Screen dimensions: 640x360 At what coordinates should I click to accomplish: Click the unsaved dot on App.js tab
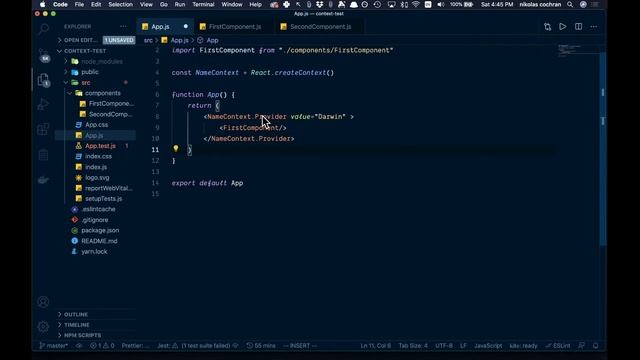pyautogui.click(x=186, y=27)
